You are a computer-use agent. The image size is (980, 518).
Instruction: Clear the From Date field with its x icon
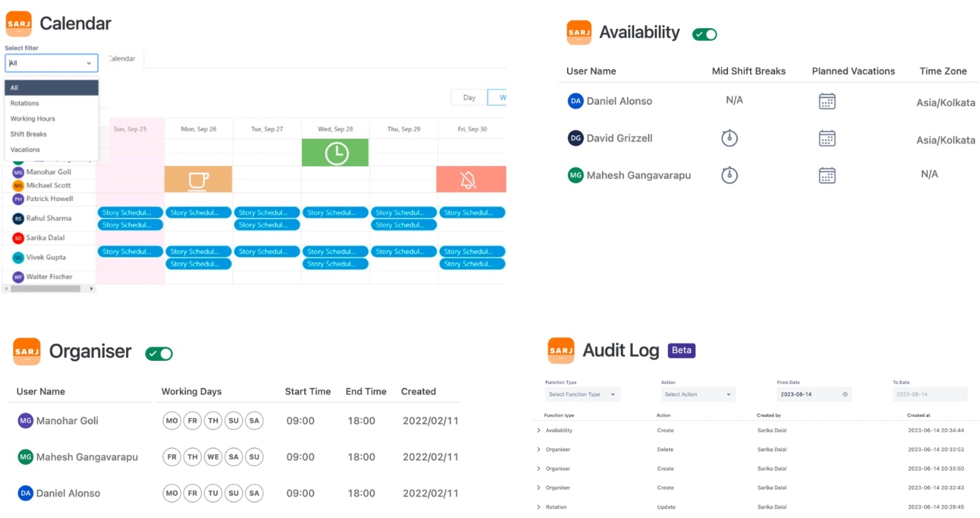pyautogui.click(x=845, y=395)
